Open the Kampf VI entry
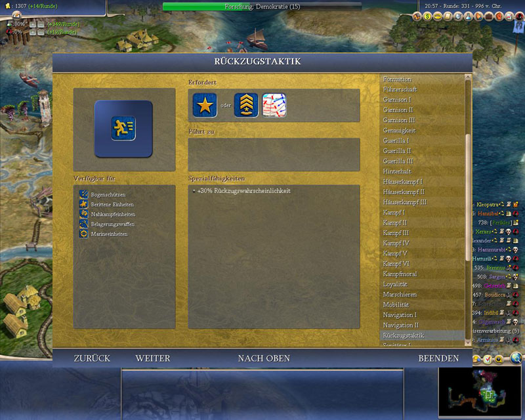 pos(422,264)
